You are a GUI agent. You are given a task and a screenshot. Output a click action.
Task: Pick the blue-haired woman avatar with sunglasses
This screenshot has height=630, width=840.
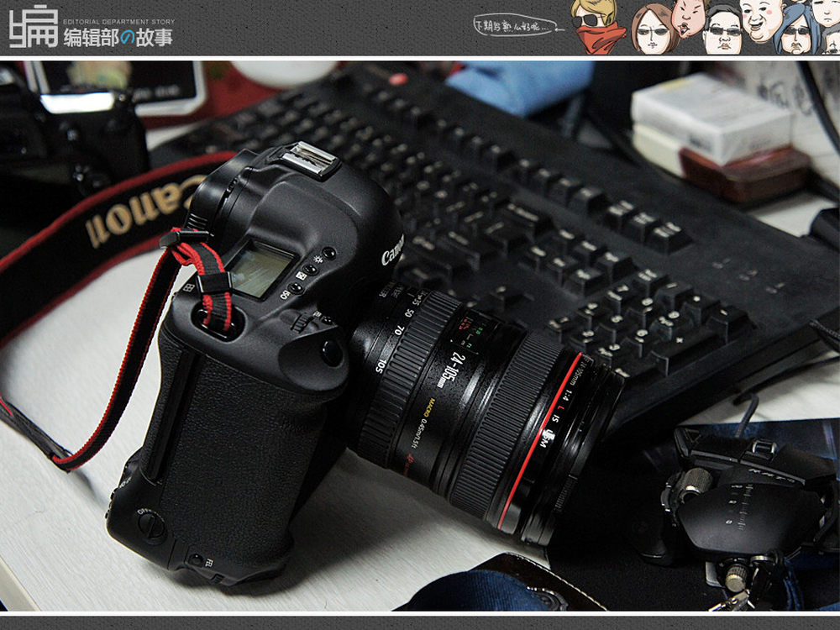(x=797, y=30)
